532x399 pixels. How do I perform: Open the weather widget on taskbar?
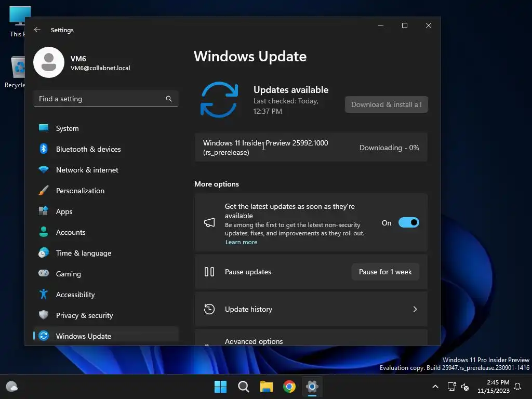click(12, 387)
